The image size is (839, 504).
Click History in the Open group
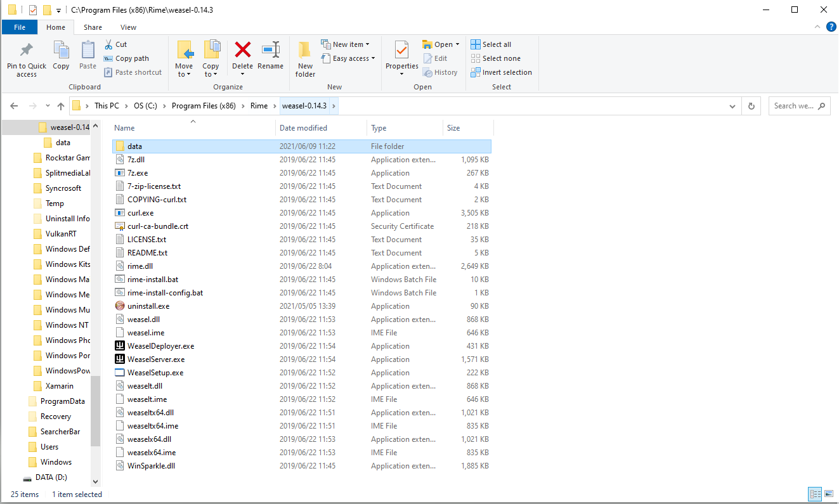coord(440,72)
